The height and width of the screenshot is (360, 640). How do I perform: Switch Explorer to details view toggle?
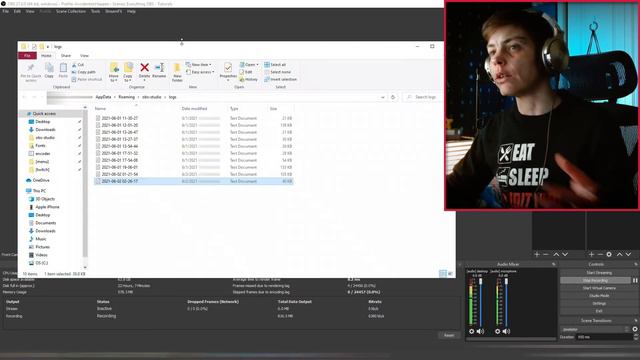[x=443, y=273]
